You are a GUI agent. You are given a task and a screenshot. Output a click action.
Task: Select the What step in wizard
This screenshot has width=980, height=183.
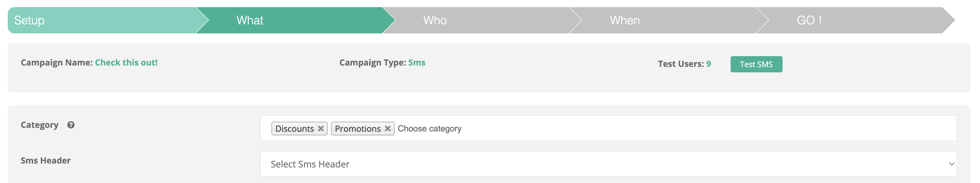click(x=250, y=20)
